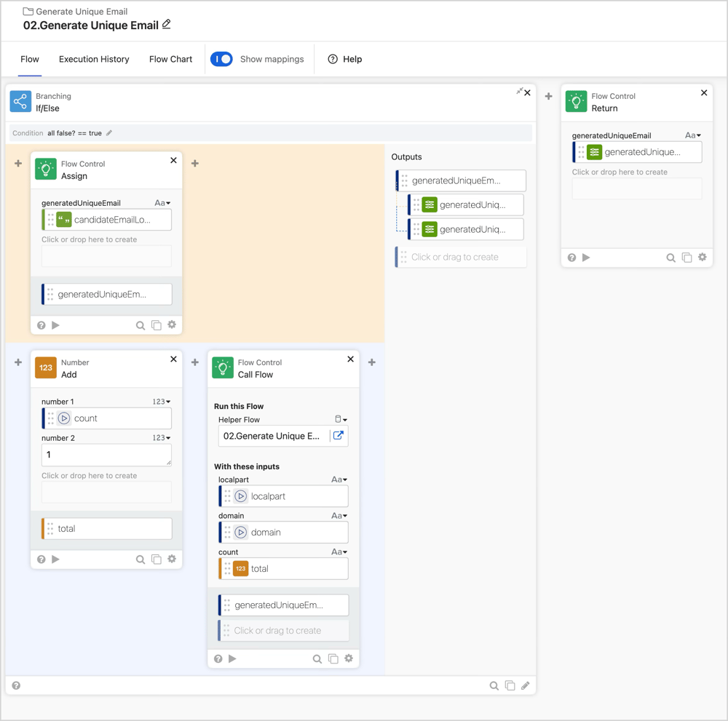This screenshot has width=728, height=721.
Task: Switch to the Execution History tab
Action: tap(94, 59)
